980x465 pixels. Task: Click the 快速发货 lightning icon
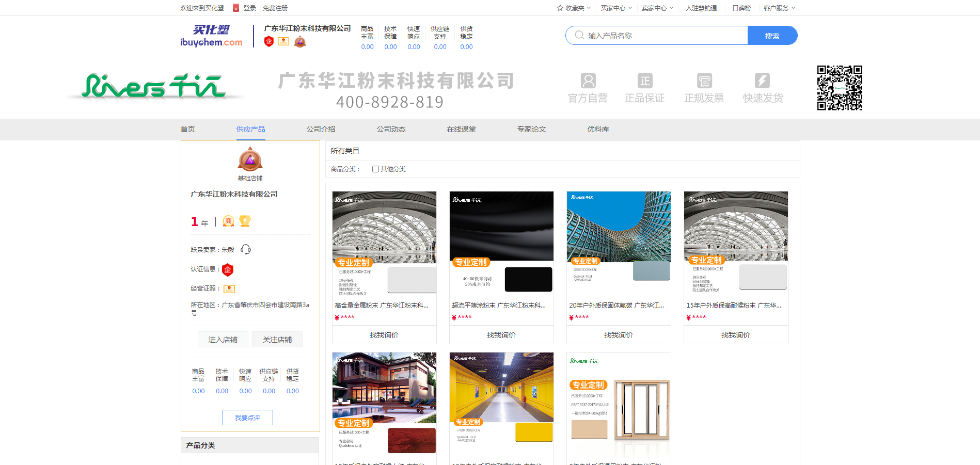[x=762, y=81]
